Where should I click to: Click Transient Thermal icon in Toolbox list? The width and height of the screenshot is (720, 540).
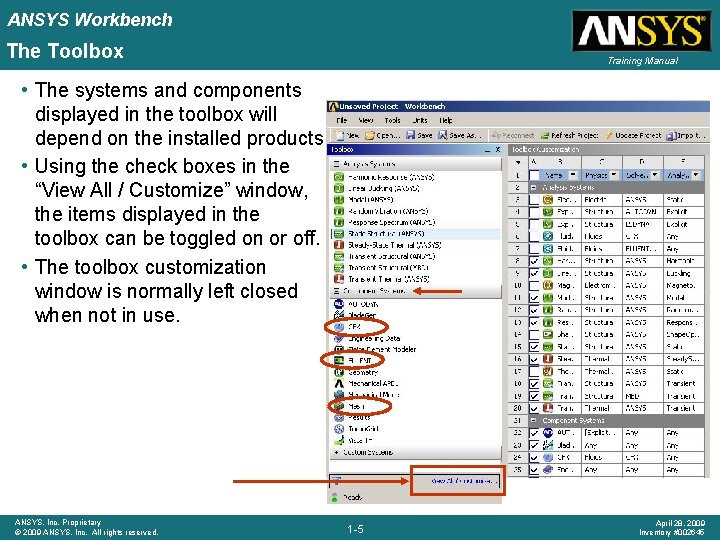point(338,279)
